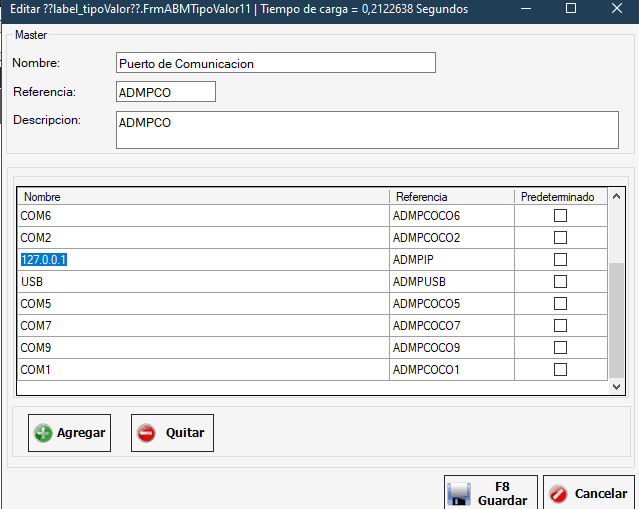Check Predeterminado for COM6 row
The width and height of the screenshot is (639, 509).
(560, 216)
